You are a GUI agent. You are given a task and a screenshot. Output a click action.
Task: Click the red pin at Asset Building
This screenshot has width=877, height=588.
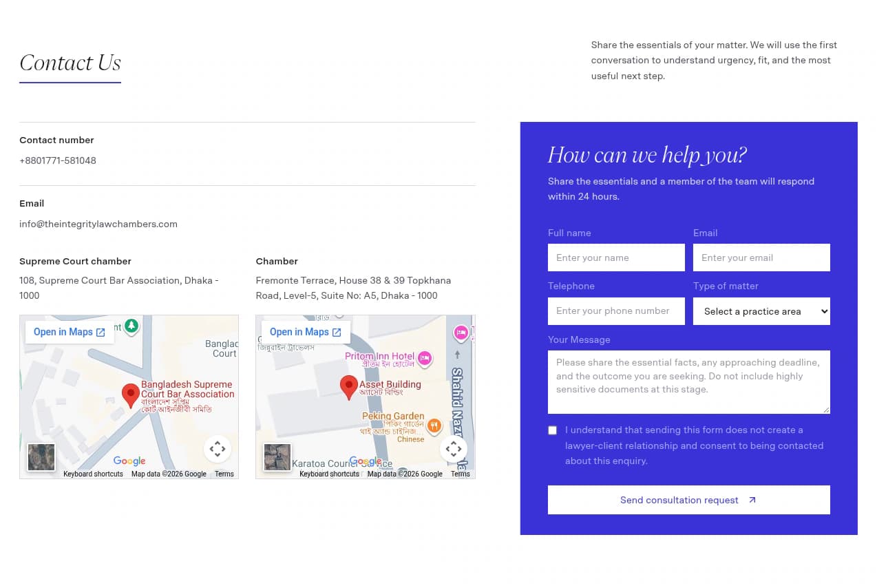point(349,387)
